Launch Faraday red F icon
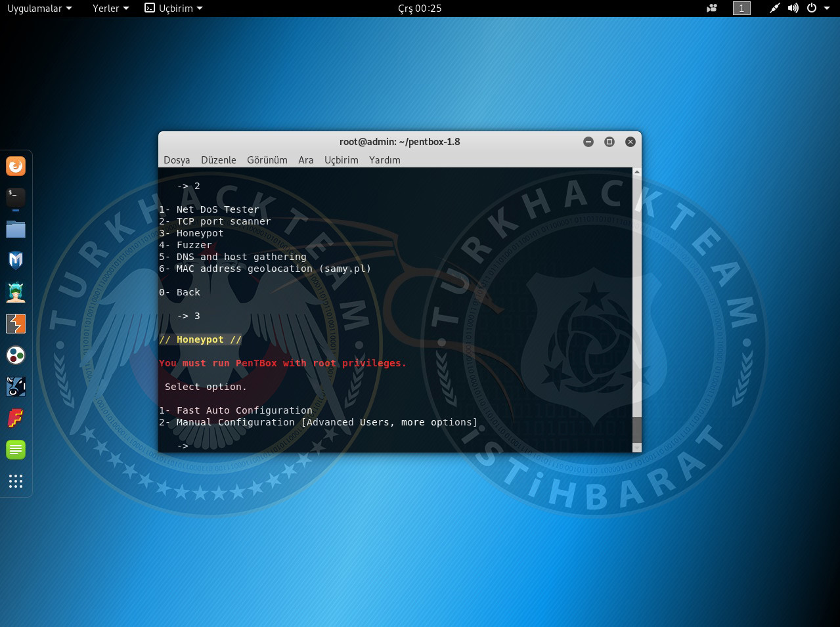Screen dimensions: 840x627 (x=16, y=418)
